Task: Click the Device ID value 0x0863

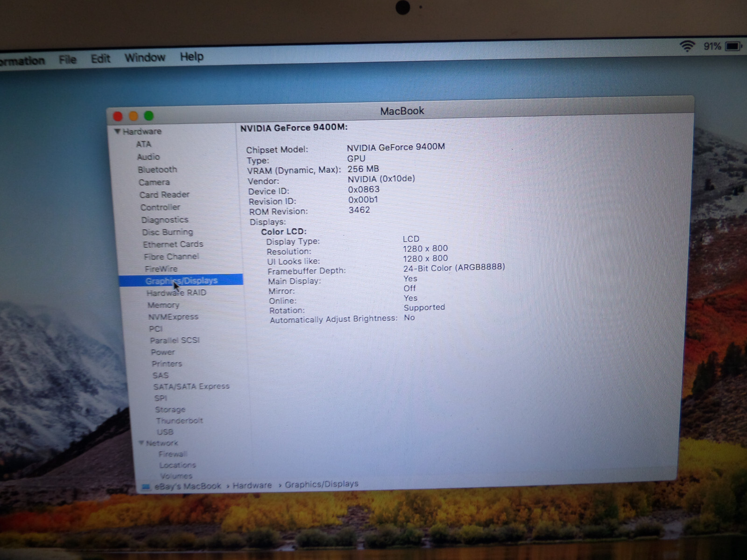Action: (364, 189)
